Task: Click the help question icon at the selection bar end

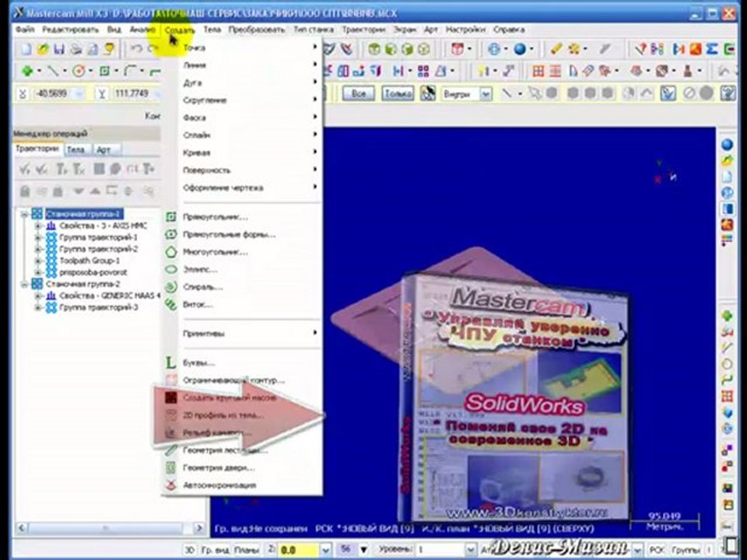Action: (x=727, y=93)
